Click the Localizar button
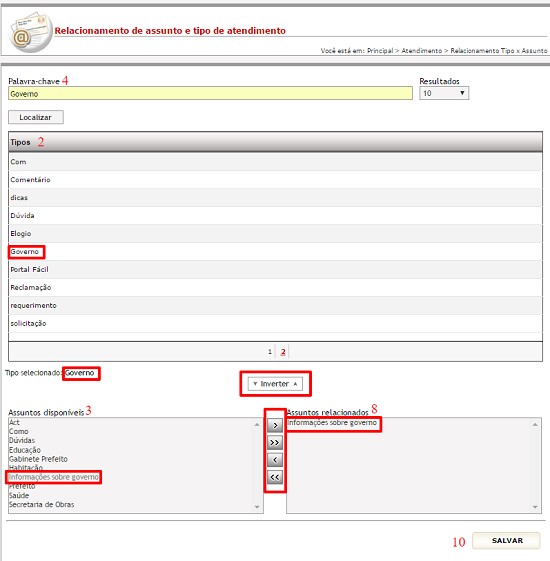The image size is (550, 561). (36, 117)
